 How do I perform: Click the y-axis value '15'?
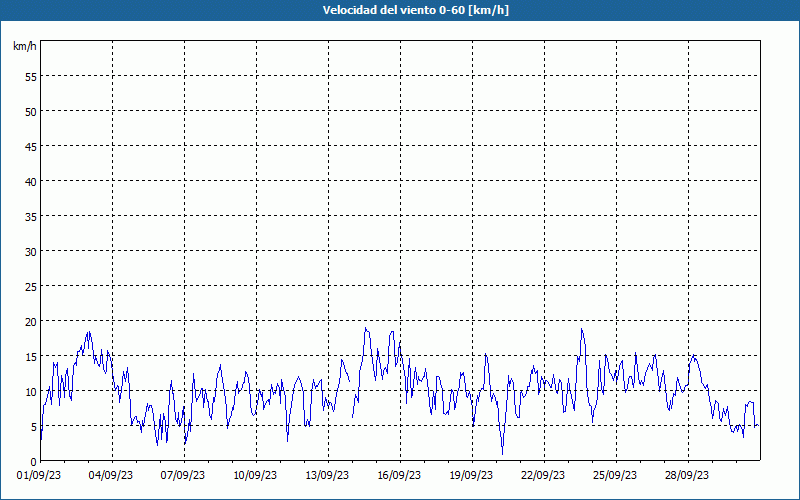tap(31, 357)
